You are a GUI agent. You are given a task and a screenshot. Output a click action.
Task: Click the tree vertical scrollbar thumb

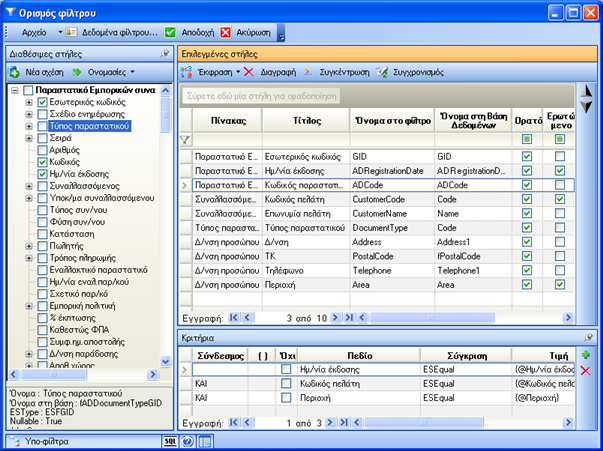(165, 115)
